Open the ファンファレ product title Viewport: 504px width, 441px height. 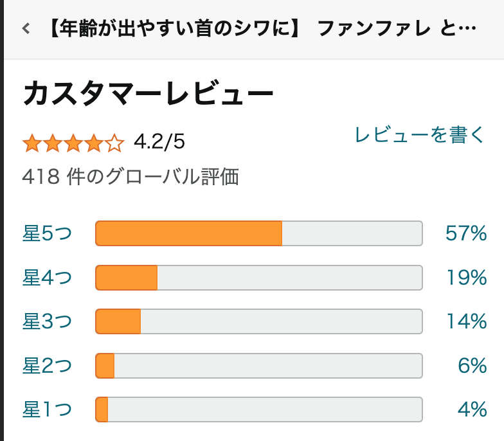click(x=262, y=29)
